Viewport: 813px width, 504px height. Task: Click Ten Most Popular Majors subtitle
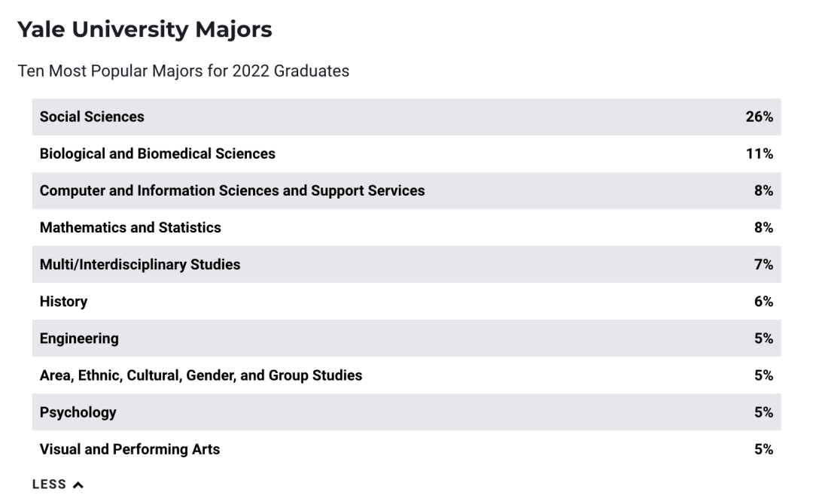point(184,71)
